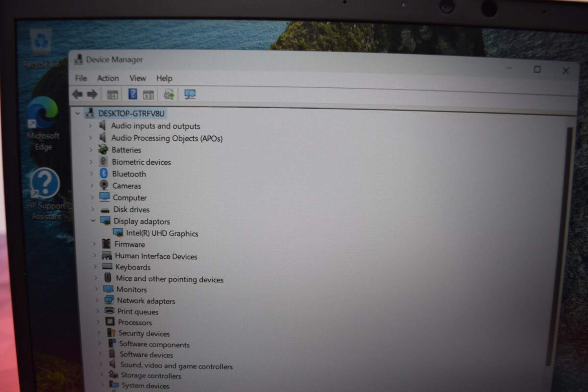Click the Back arrow toolbar icon

pos(77,94)
